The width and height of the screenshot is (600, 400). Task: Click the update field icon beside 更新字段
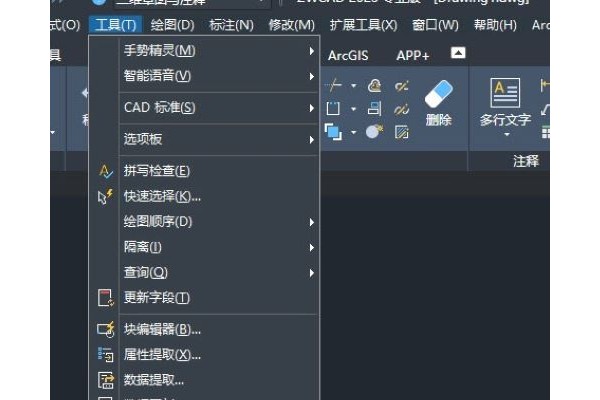tap(106, 298)
